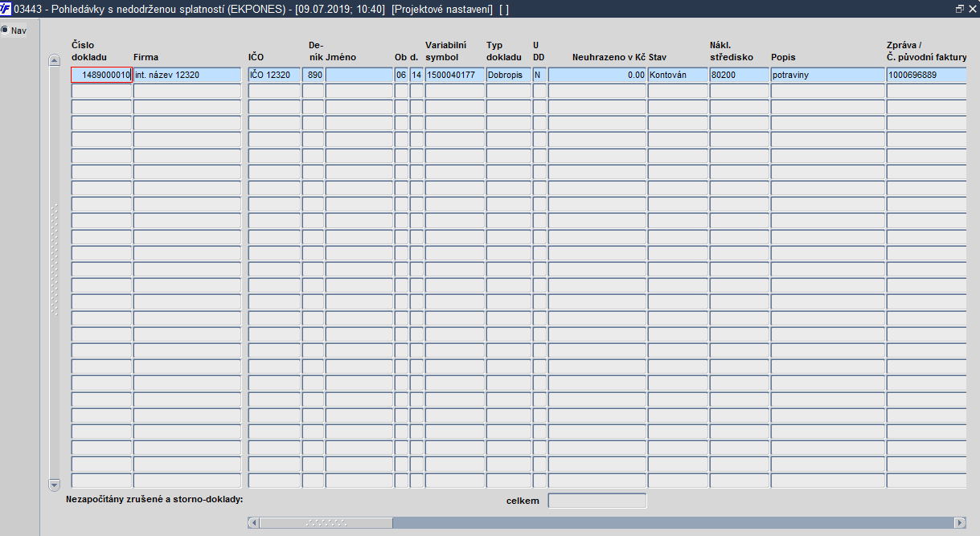Viewport: 980px width, 536px height.
Task: Select unpaid amount cell 0.00
Action: [597, 75]
